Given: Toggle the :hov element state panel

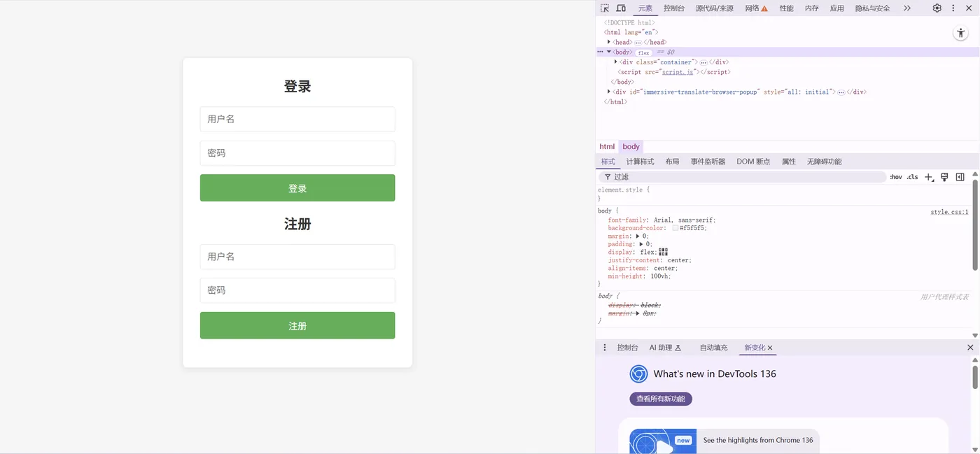Looking at the screenshot, I should tap(896, 177).
